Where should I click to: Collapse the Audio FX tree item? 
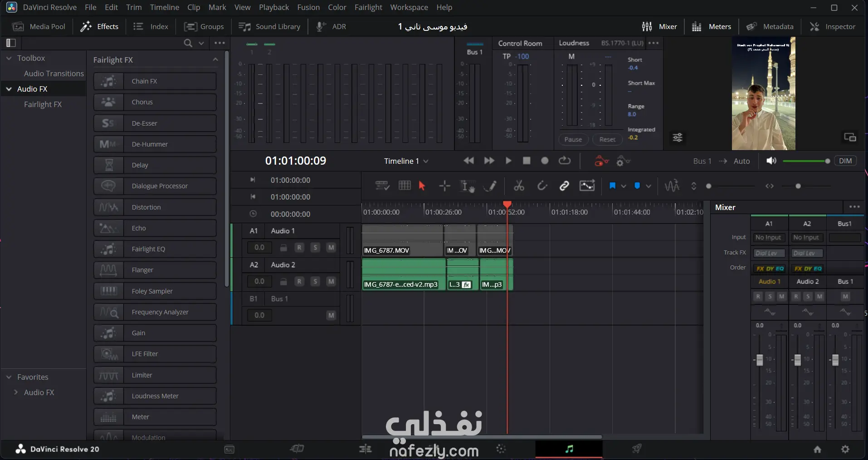coord(9,89)
